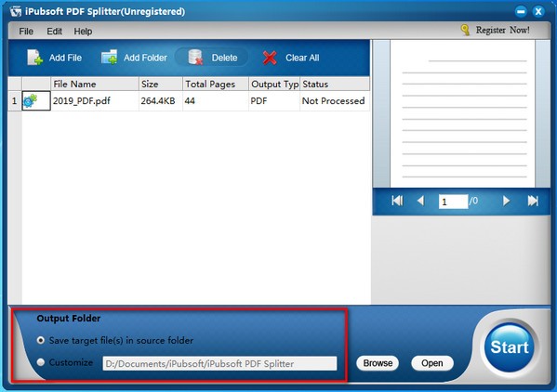Viewport: 557px width, 392px height.
Task: Open the Edit menu
Action: 54,32
